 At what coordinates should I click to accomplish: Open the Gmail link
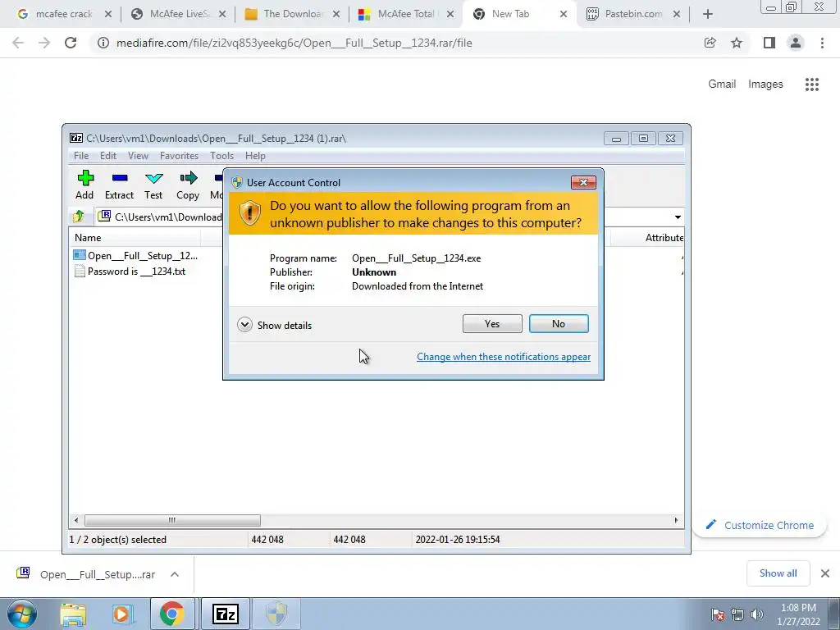coord(722,84)
